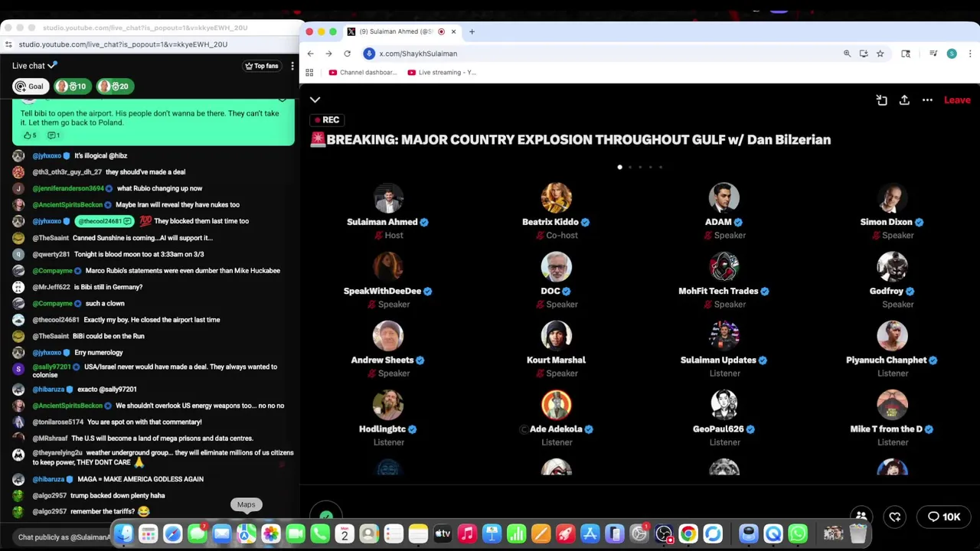Open DOC speaker avatar
This screenshot has width=980, height=551.
tap(557, 266)
